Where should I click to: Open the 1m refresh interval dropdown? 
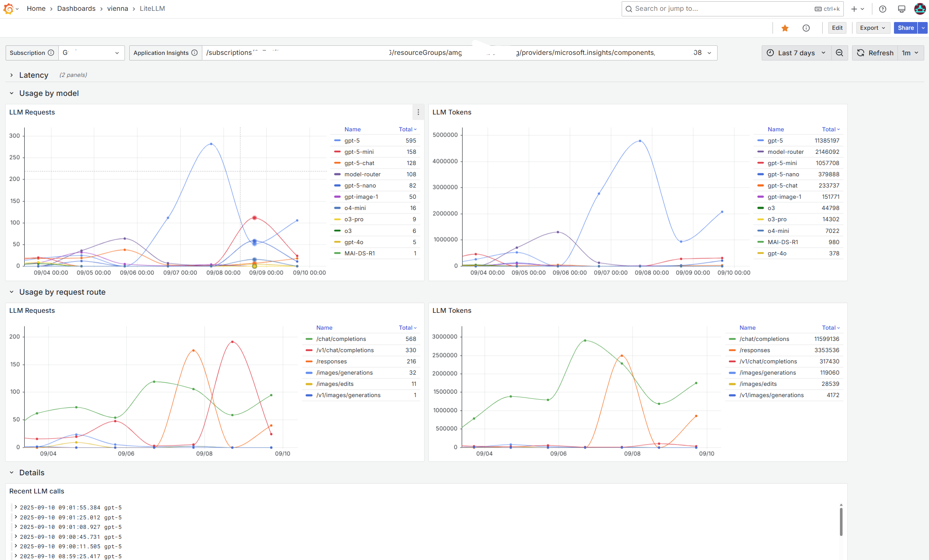tap(910, 53)
